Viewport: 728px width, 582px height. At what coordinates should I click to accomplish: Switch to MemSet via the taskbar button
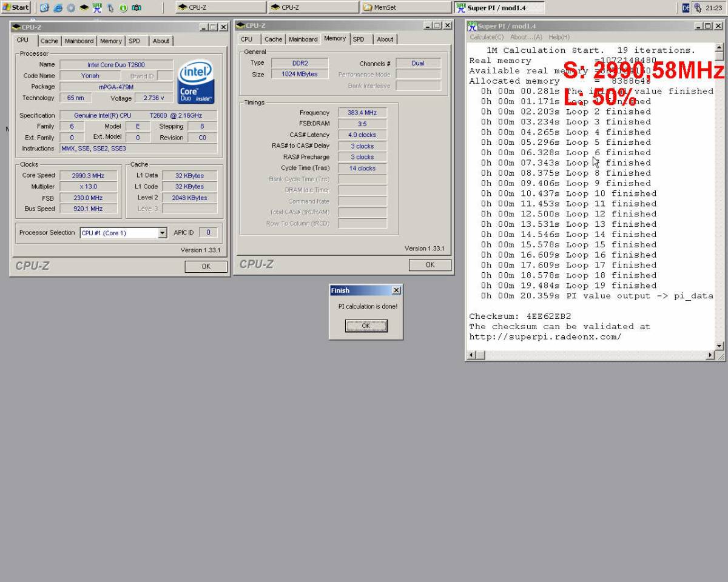point(405,7)
